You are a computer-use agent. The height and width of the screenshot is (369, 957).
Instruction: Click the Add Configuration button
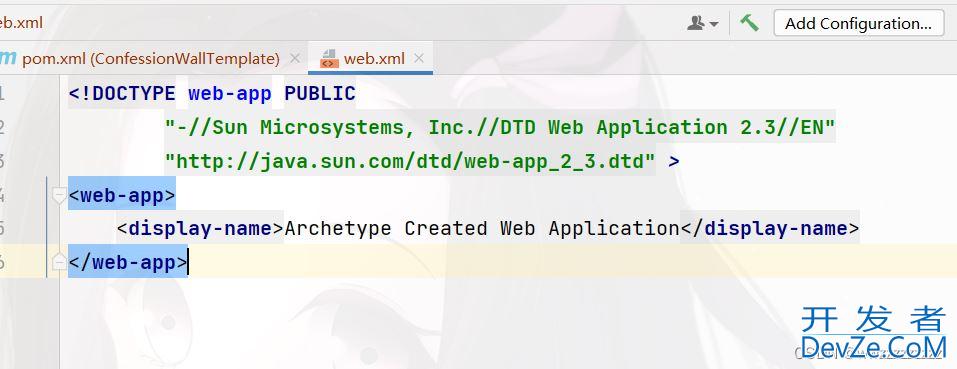(x=859, y=24)
